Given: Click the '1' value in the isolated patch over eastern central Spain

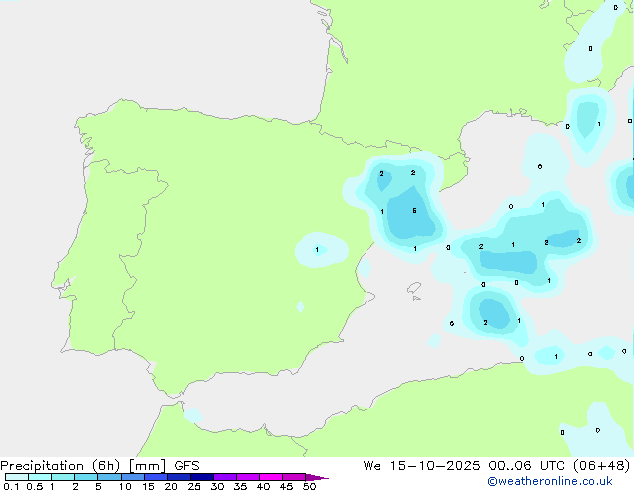Looking at the screenshot, I should 317,249.
